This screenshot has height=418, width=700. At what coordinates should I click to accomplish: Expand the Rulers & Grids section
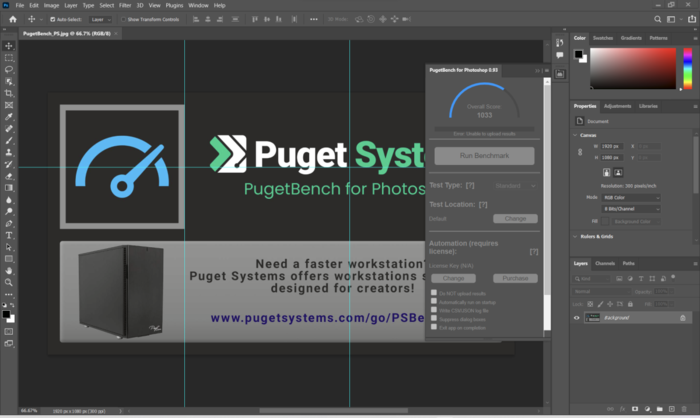pos(575,236)
